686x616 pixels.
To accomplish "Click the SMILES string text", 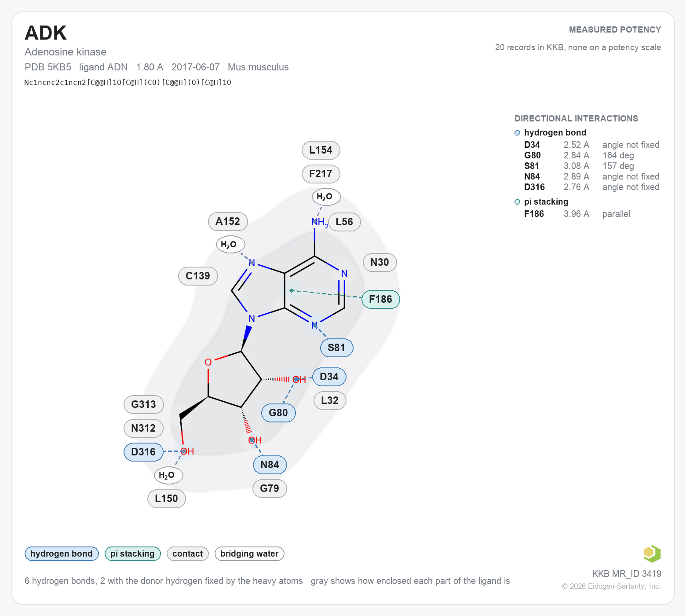I will pyautogui.click(x=128, y=82).
